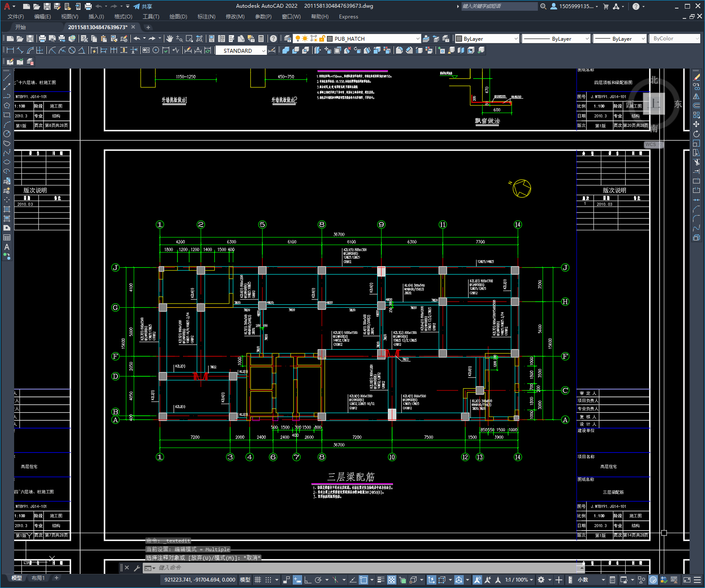The height and width of the screenshot is (588, 705).
Task: Toggle dynamic input in the status bar
Action: 297,580
